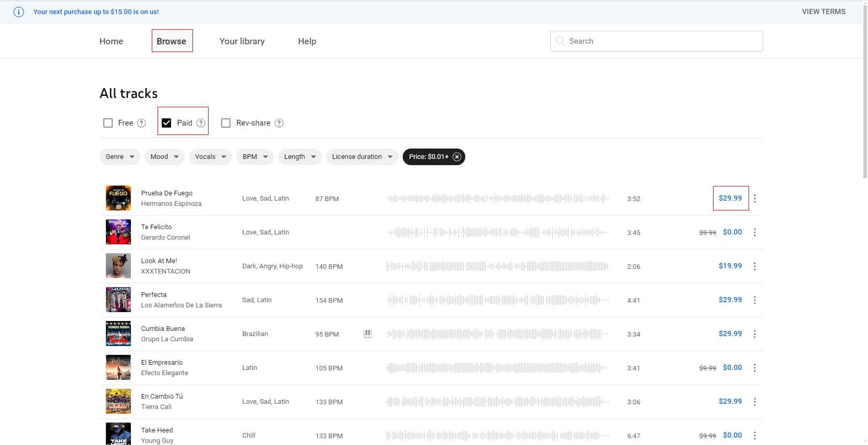Tick the Rev-share checkbox

tap(226, 123)
